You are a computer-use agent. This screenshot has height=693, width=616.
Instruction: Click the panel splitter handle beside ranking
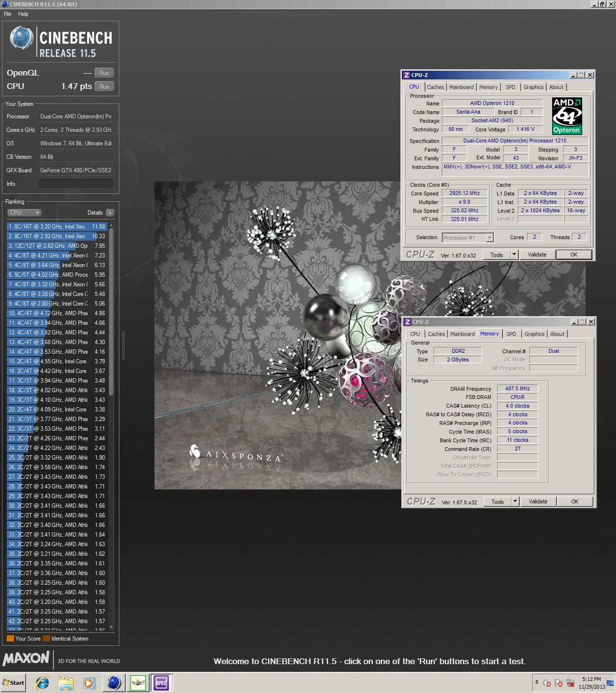tap(124, 345)
